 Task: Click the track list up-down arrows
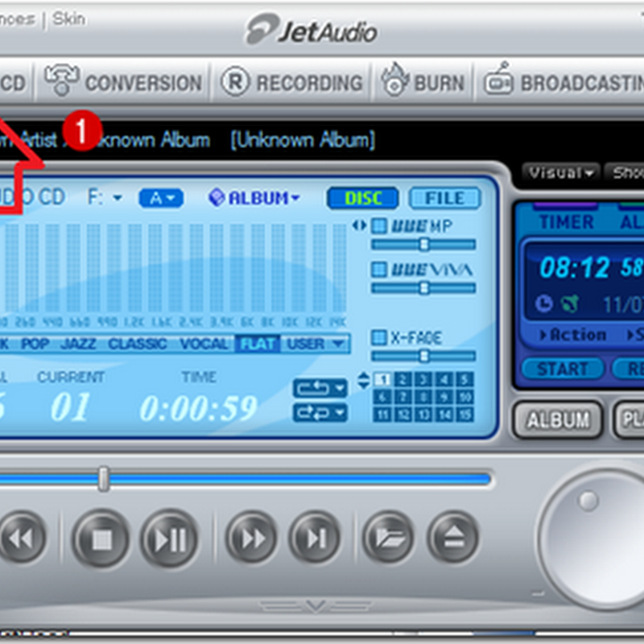363,380
